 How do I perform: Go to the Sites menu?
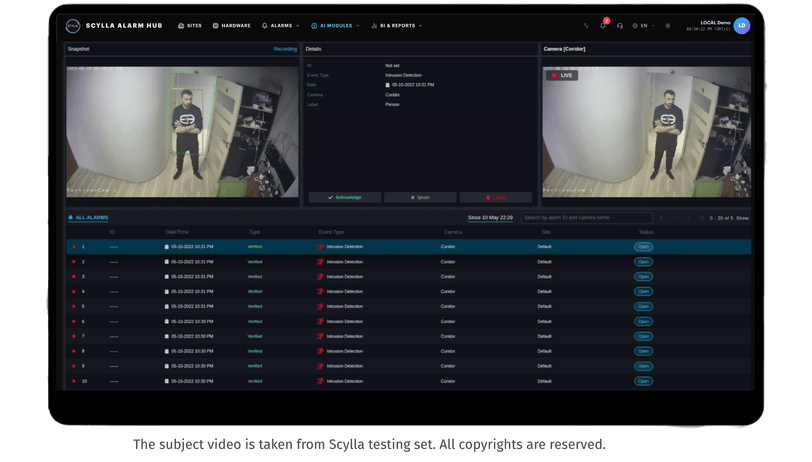[x=190, y=25]
